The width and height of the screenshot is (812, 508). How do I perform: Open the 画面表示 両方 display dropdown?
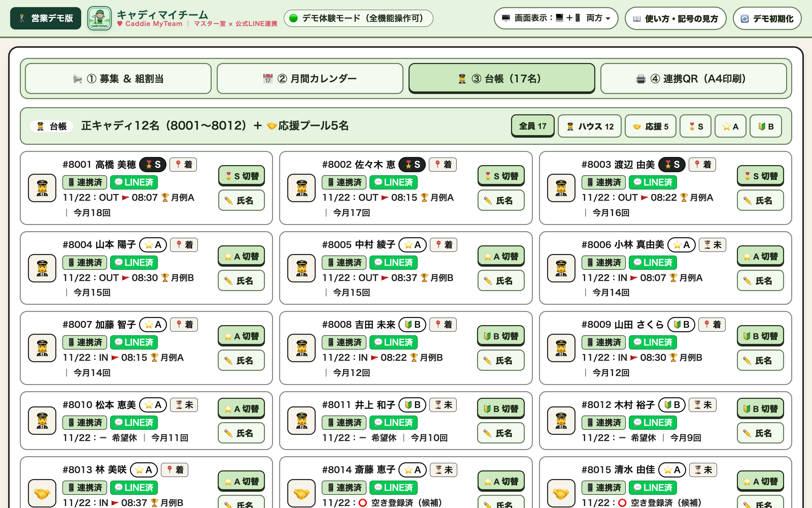556,18
